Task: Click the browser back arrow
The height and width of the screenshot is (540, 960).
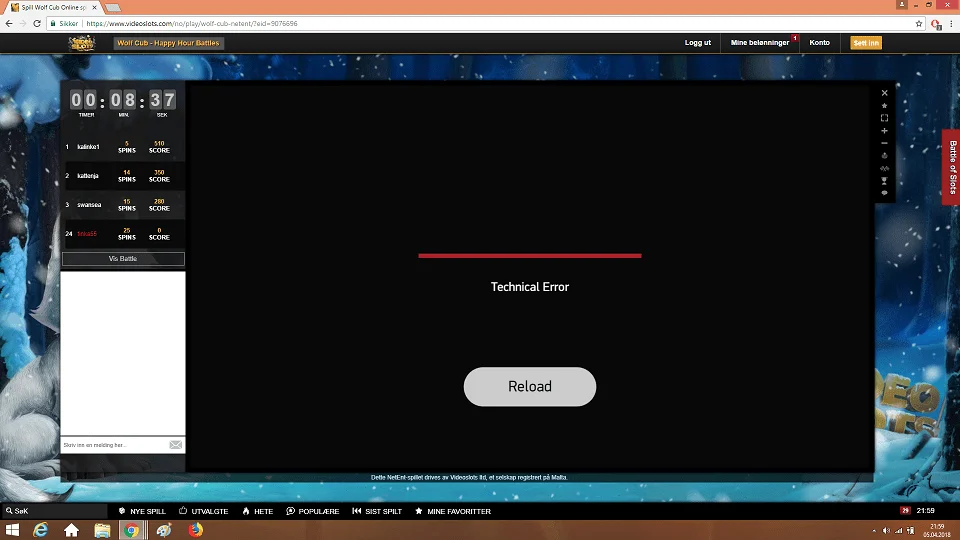Action: (9, 23)
